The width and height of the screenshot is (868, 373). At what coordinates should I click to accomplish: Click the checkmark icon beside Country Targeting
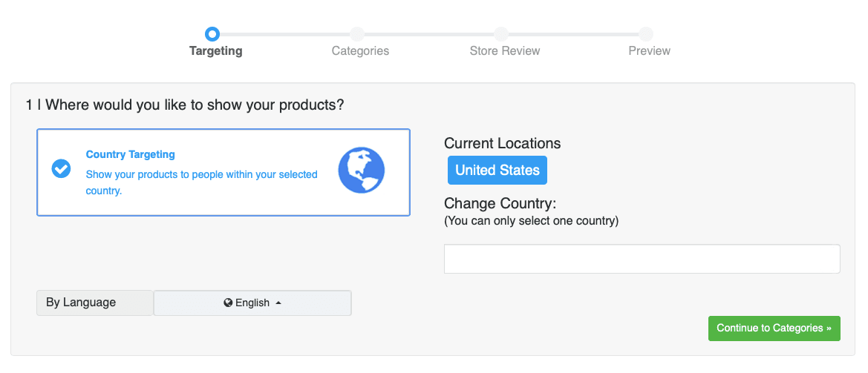[61, 169]
